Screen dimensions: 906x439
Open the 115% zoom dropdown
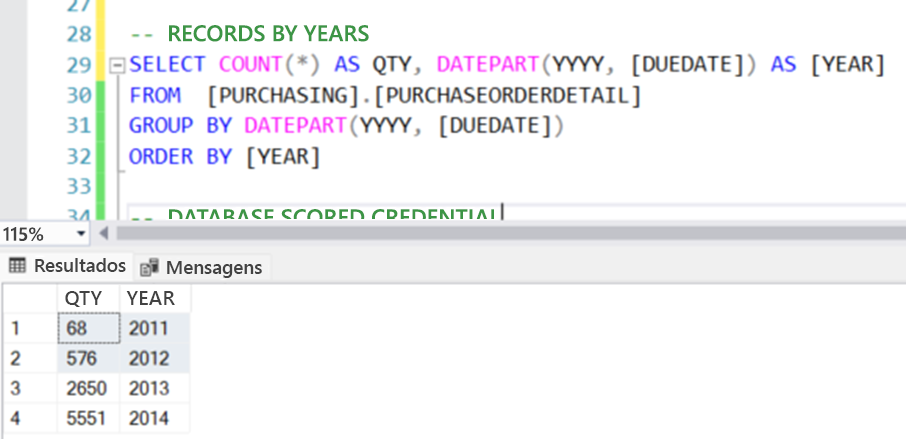(x=80, y=234)
